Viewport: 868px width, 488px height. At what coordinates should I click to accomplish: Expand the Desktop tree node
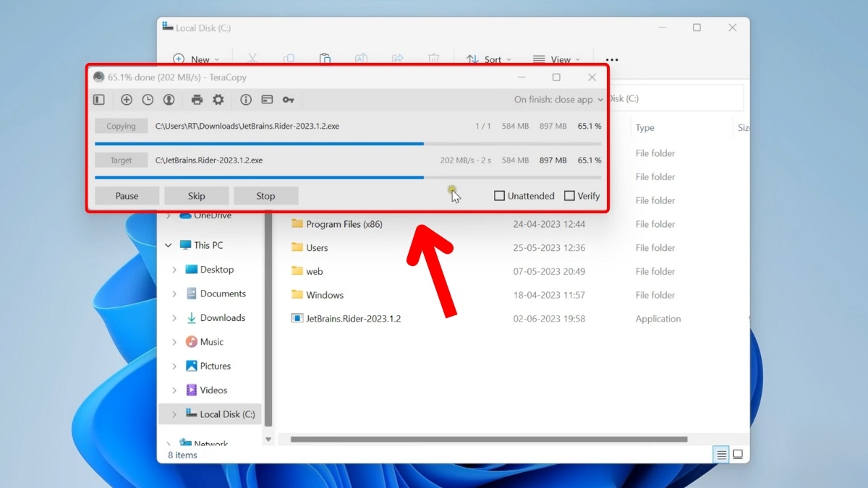click(174, 270)
